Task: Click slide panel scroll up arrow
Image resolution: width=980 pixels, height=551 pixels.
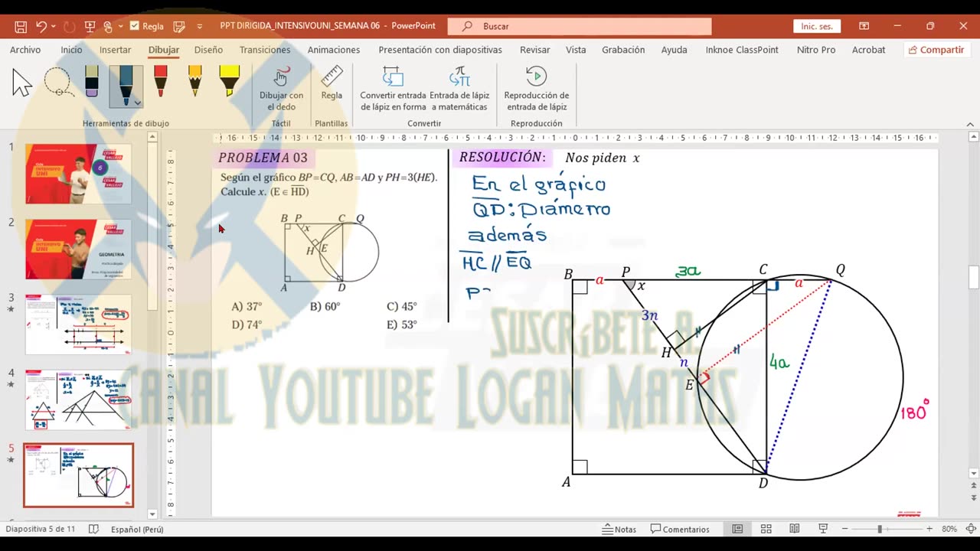Action: pyautogui.click(x=152, y=137)
